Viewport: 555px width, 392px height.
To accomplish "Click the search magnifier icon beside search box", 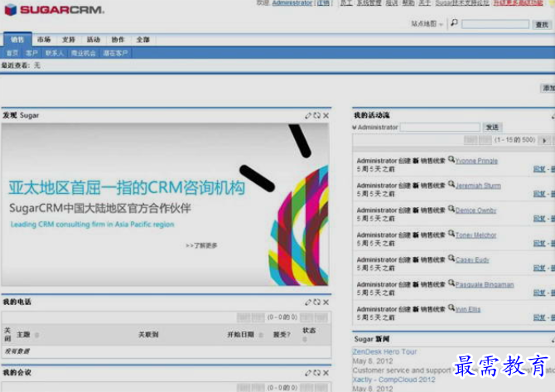I will click(454, 23).
